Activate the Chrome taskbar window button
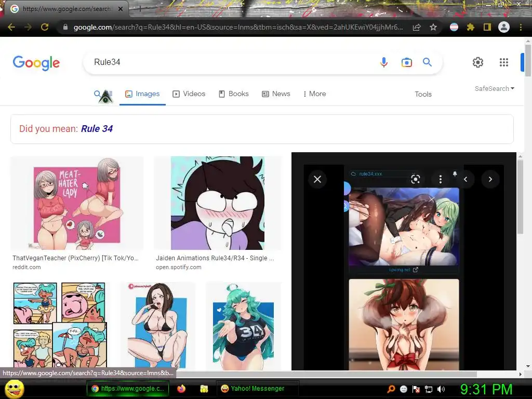The height and width of the screenshot is (399, 532). pyautogui.click(x=128, y=389)
